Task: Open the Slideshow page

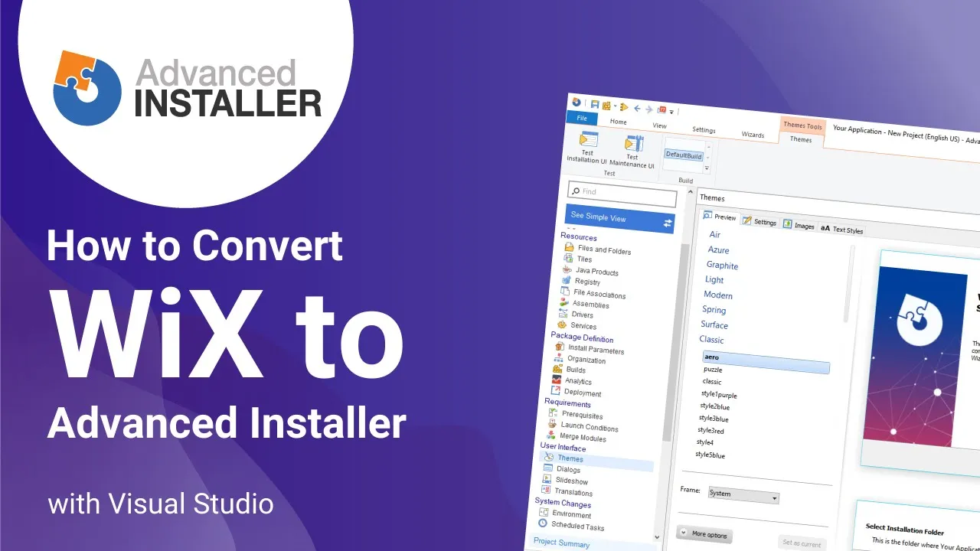Action: (566, 481)
